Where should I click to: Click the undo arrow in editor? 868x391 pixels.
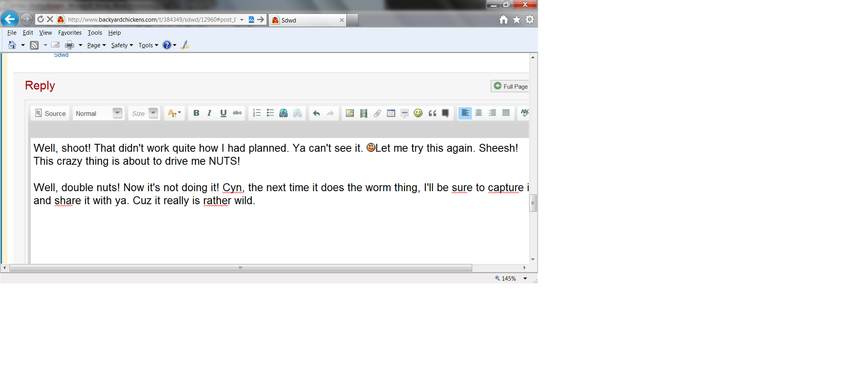click(x=316, y=113)
